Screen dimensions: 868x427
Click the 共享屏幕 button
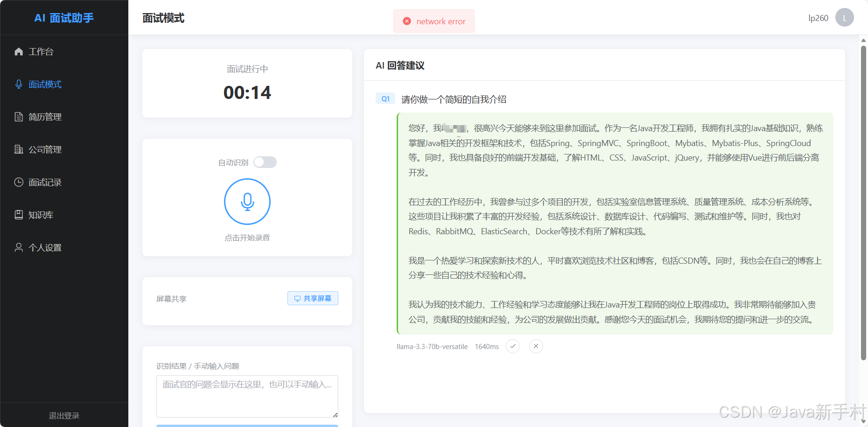pos(313,298)
